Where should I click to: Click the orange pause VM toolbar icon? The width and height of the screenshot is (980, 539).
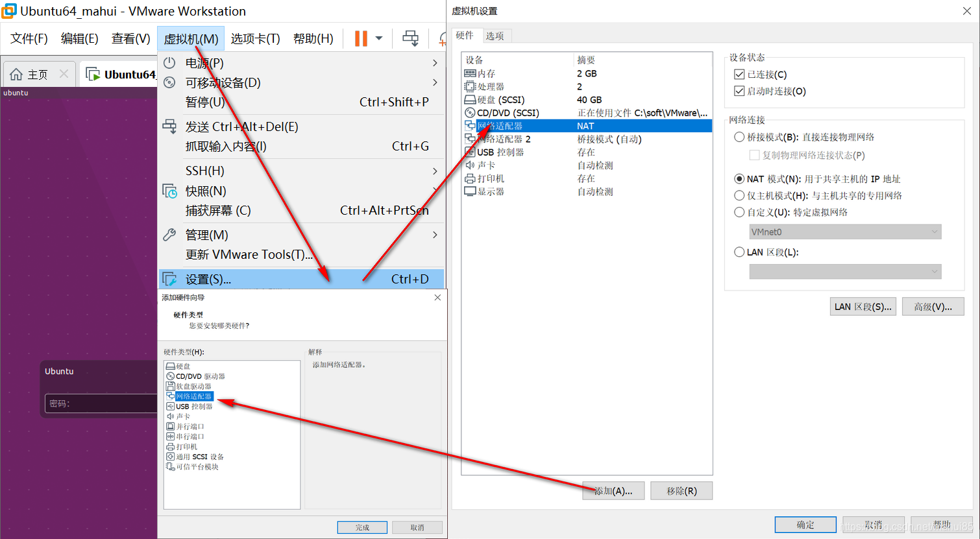pos(361,38)
